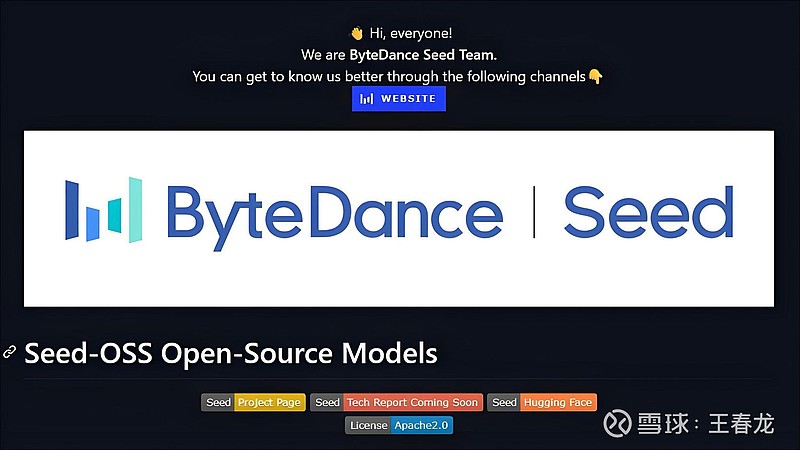Open the Tech Report Coming Soon badge
The width and height of the screenshot is (800, 450).
(396, 402)
